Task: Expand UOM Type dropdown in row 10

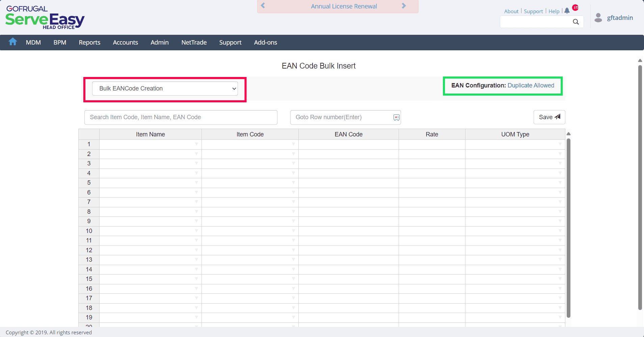Action: tap(560, 231)
